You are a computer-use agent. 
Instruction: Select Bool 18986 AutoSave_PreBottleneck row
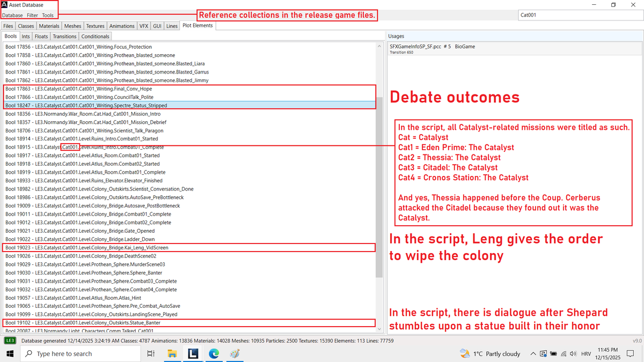pyautogui.click(x=190, y=197)
